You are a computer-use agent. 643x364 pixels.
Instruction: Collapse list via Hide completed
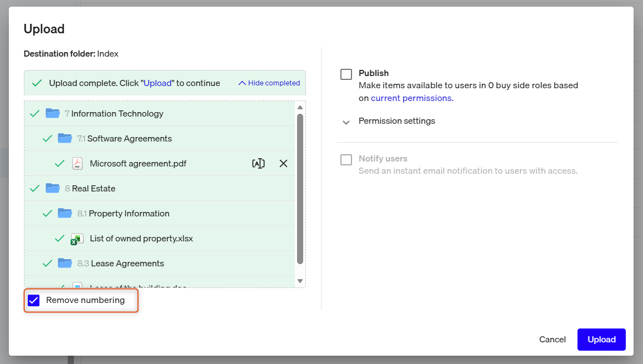tap(269, 83)
